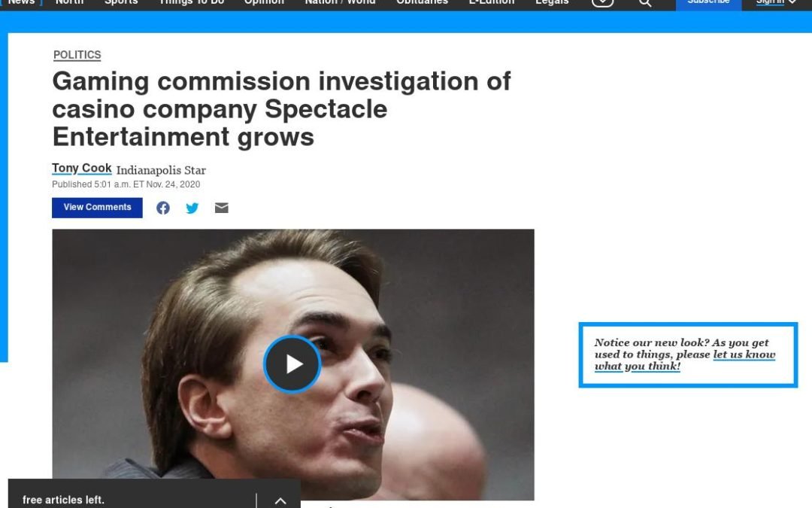
Task: Follow the POLITICS section link
Action: [x=77, y=55]
